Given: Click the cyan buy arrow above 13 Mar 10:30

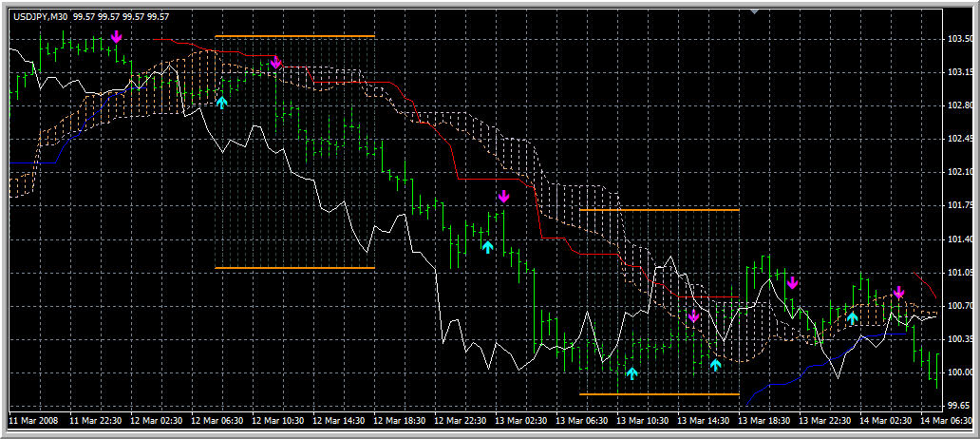Looking at the screenshot, I should 631,373.
